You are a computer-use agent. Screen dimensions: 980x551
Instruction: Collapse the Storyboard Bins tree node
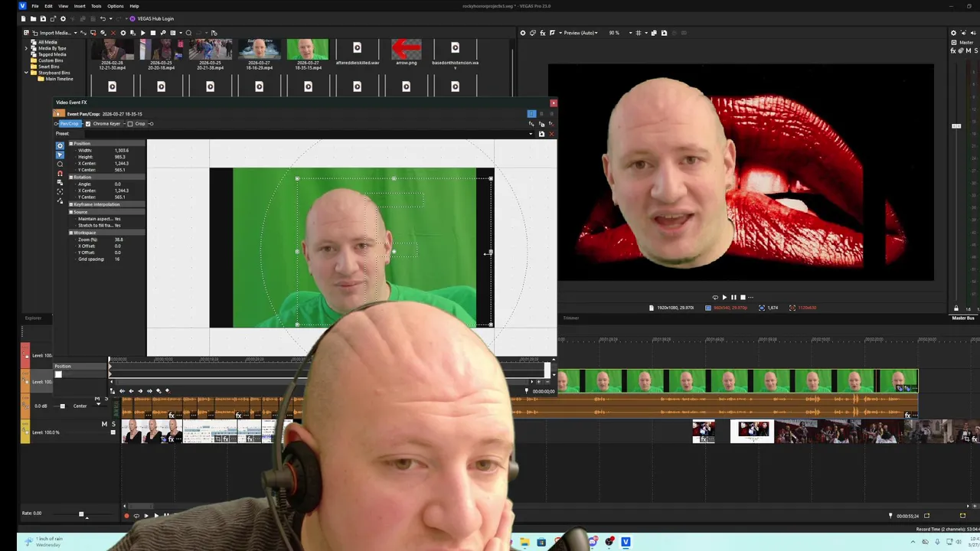pyautogui.click(x=26, y=73)
